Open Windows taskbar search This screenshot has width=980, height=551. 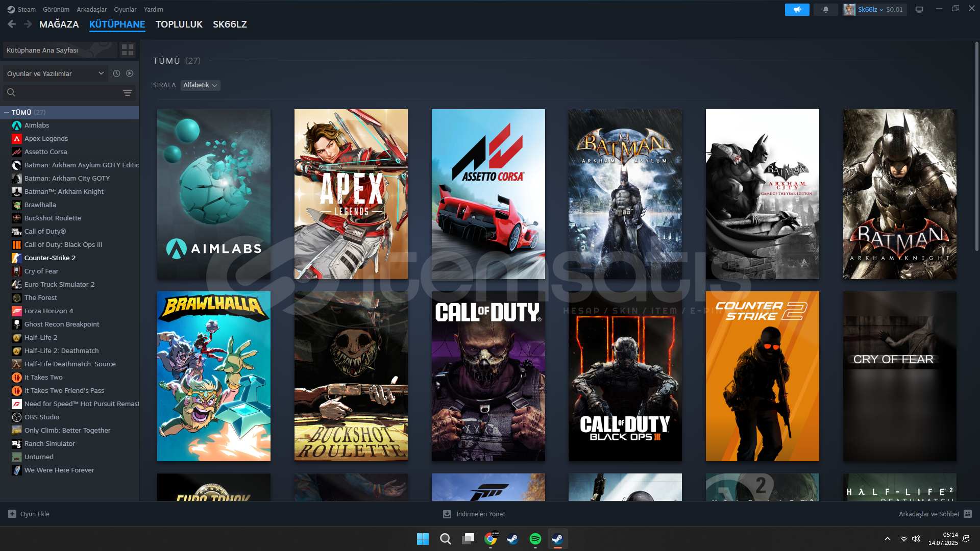[x=445, y=539]
